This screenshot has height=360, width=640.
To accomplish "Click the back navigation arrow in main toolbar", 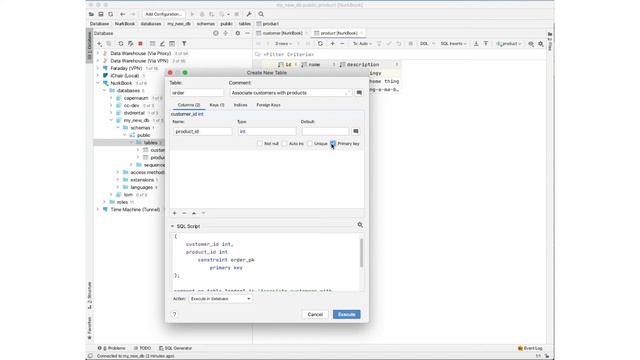I will 122,14.
